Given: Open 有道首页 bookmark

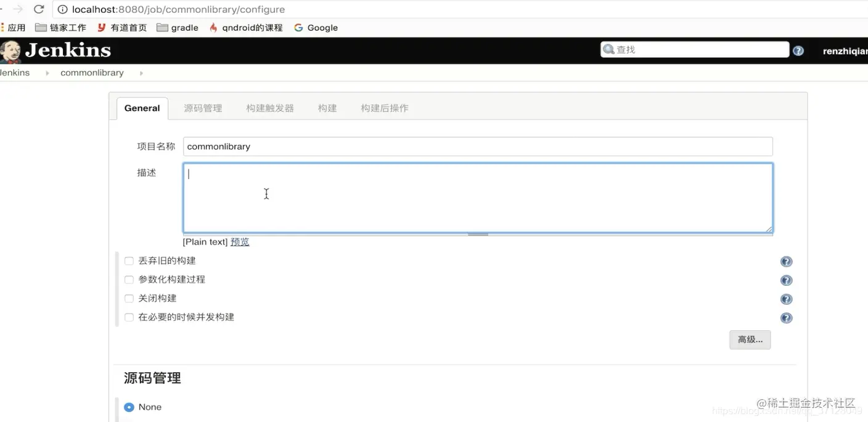Looking at the screenshot, I should point(122,28).
